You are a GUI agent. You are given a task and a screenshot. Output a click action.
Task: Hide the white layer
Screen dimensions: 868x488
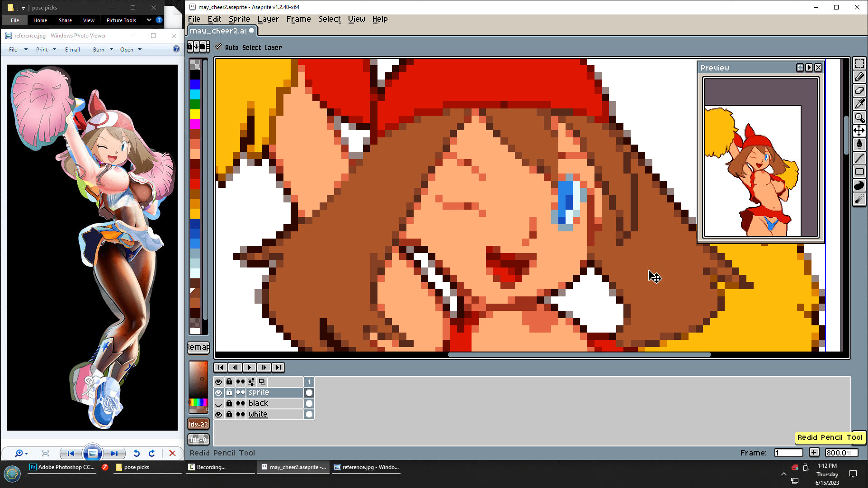tap(218, 414)
